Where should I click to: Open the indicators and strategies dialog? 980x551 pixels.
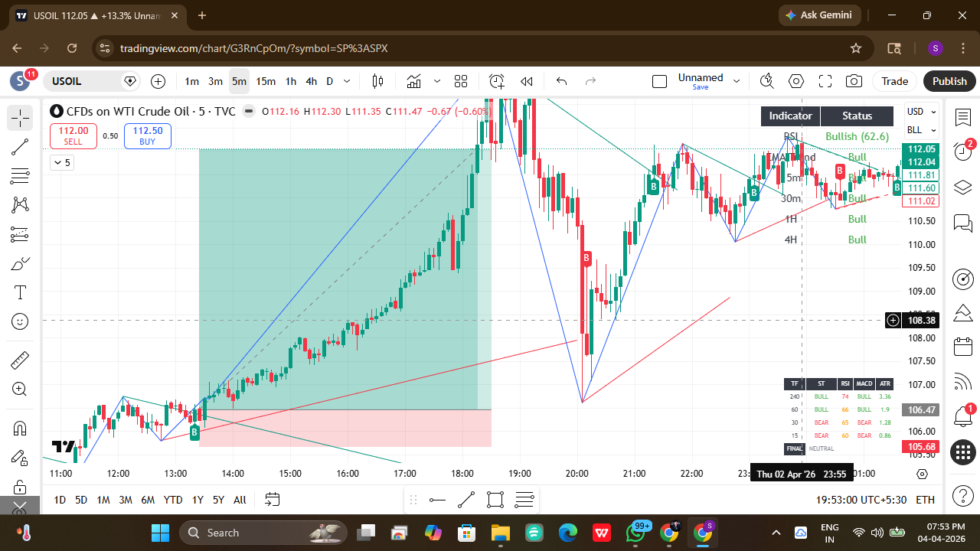coord(414,81)
